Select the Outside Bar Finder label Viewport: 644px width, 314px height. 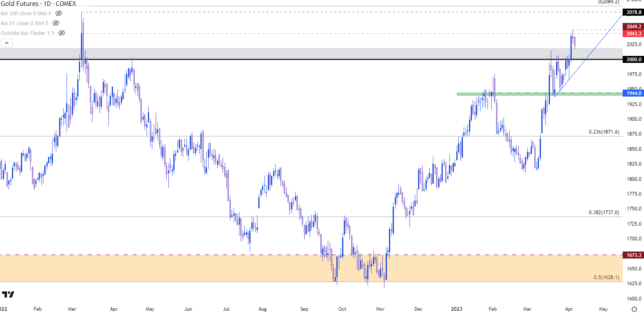click(x=28, y=33)
